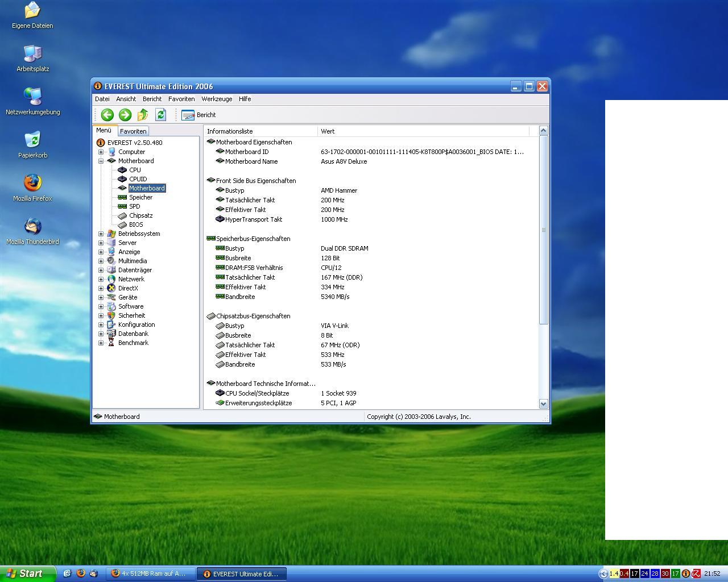Image resolution: width=728 pixels, height=582 pixels.
Task: Open the Mozilla Firefox desktop icon
Action: tap(32, 188)
